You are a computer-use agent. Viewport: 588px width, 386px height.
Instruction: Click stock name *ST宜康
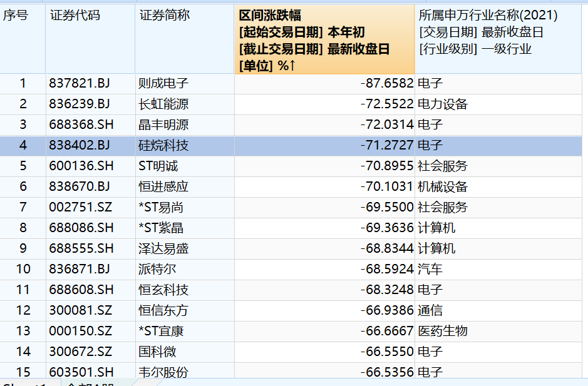161,330
